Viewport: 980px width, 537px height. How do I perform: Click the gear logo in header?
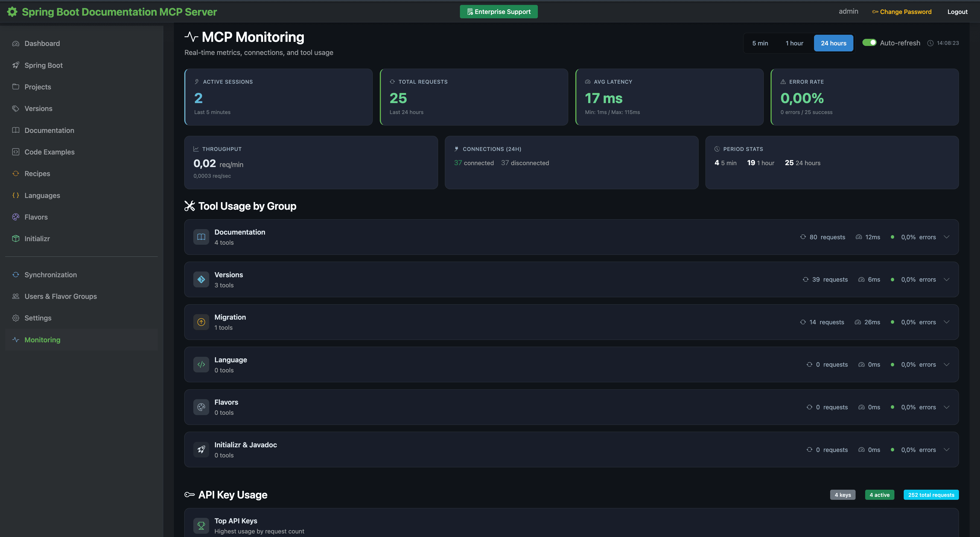[12, 12]
